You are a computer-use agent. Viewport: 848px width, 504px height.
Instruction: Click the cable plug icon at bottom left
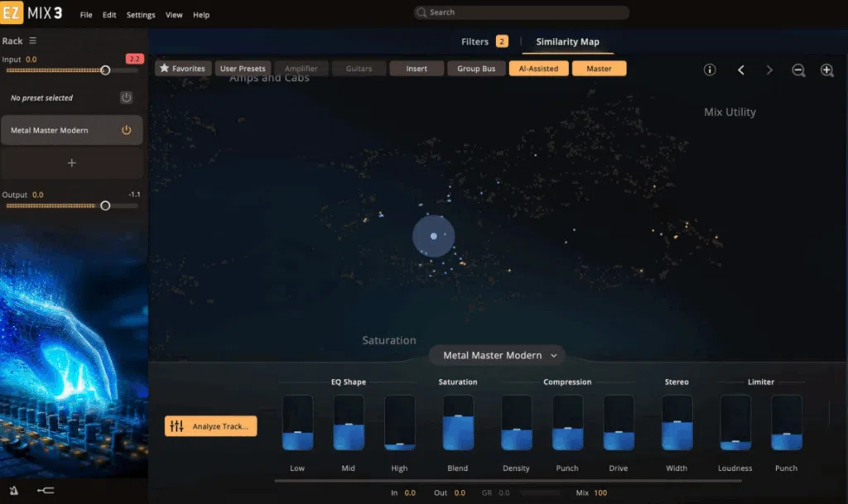pyautogui.click(x=46, y=490)
